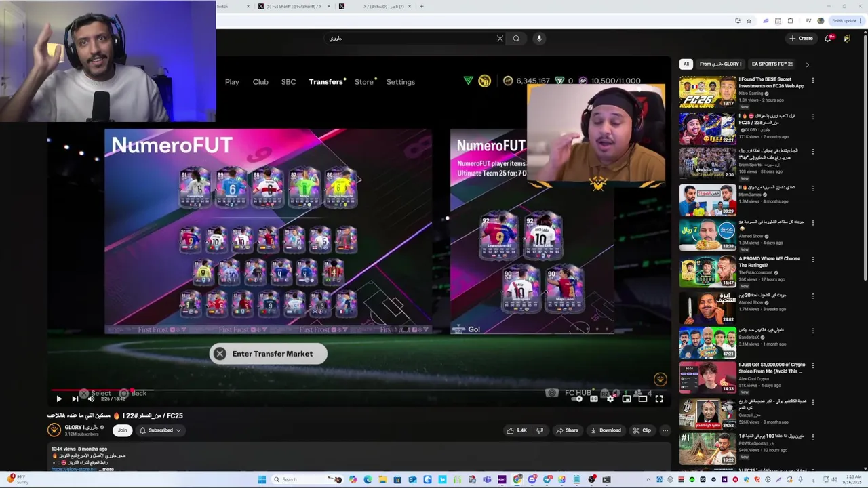
Task: Dislike the video
Action: (x=540, y=430)
